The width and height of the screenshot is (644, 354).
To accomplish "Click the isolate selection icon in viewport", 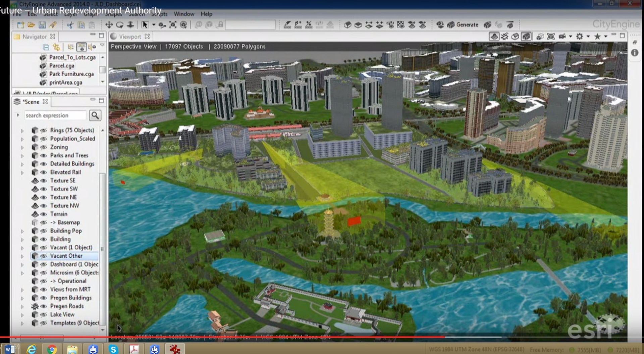I will (x=540, y=37).
